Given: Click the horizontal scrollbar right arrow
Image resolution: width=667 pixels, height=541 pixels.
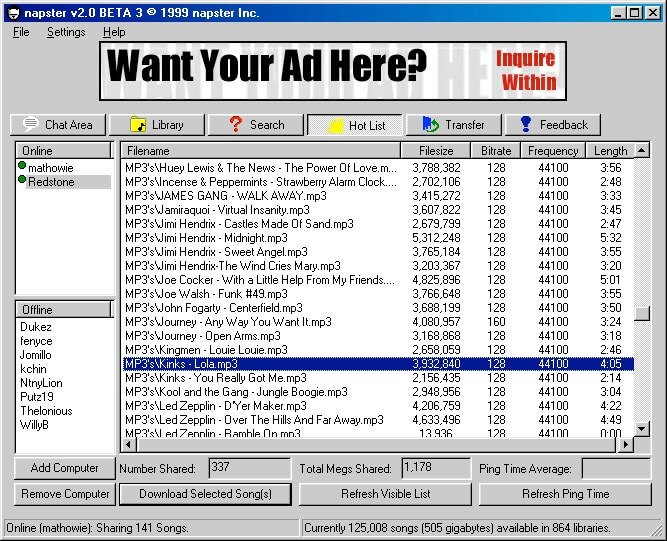Looking at the screenshot, I should [626, 445].
